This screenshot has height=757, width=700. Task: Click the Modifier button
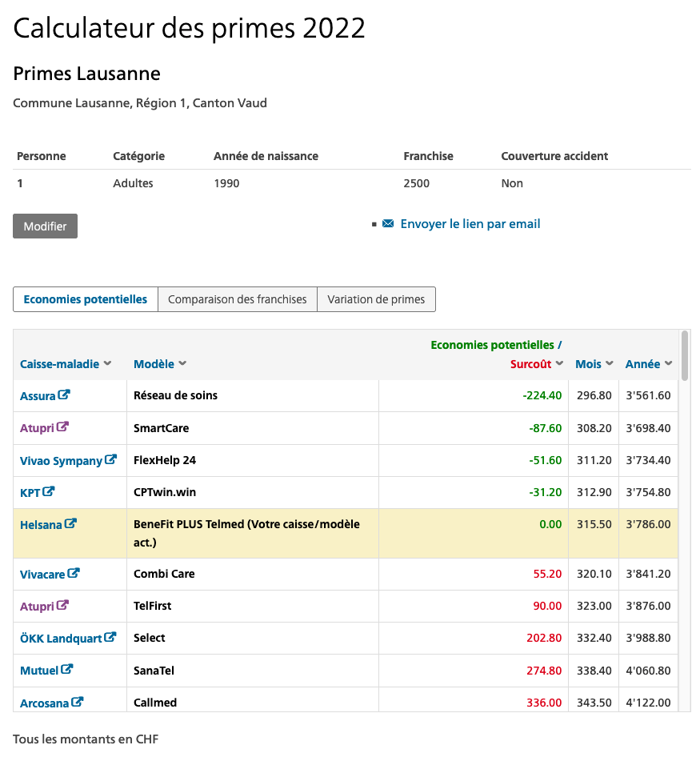pos(45,226)
